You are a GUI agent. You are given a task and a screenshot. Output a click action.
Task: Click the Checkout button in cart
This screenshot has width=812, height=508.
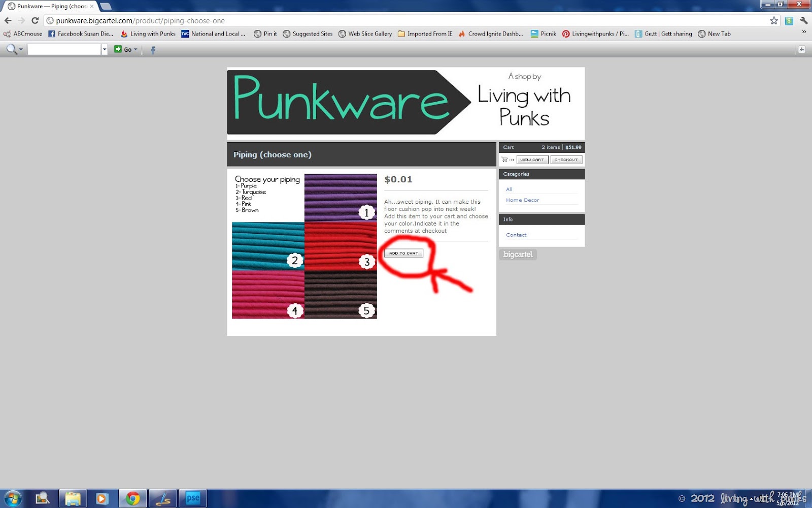(x=566, y=160)
